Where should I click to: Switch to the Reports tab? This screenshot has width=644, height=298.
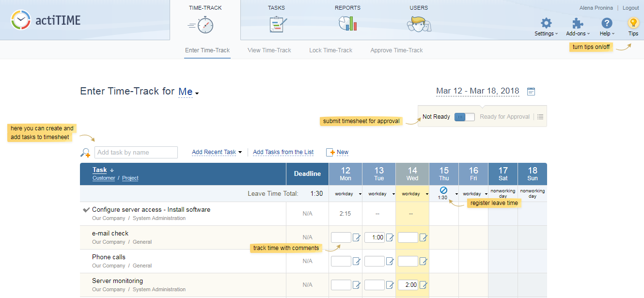347,19
